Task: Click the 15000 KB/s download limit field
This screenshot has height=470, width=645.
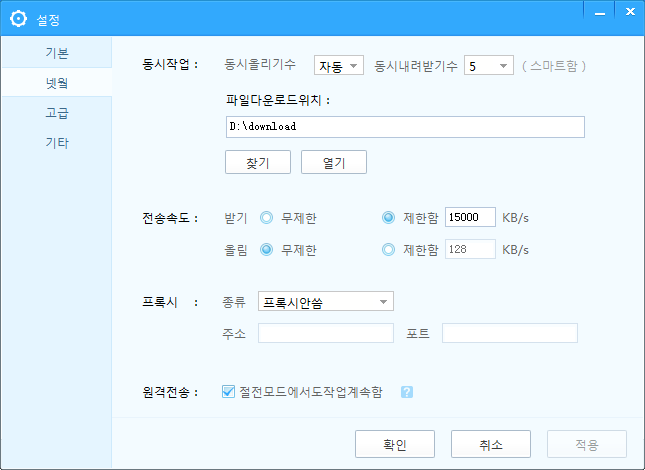Action: (x=470, y=217)
